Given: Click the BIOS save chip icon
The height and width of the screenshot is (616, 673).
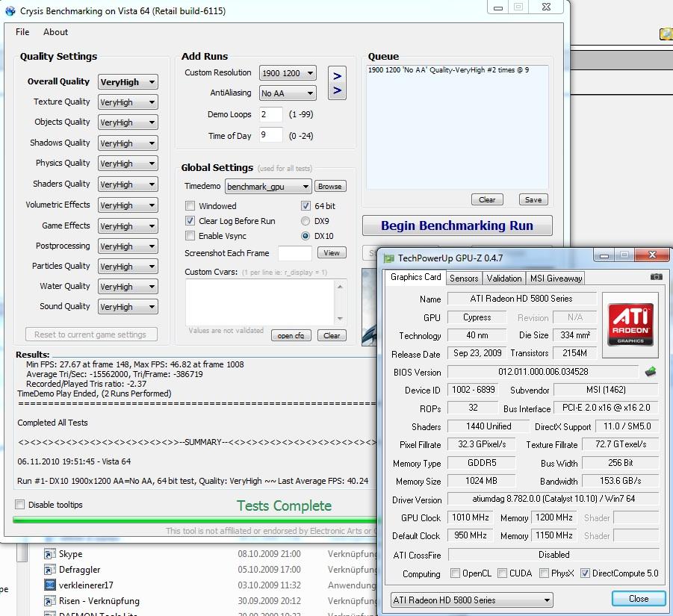Looking at the screenshot, I should tap(651, 372).
